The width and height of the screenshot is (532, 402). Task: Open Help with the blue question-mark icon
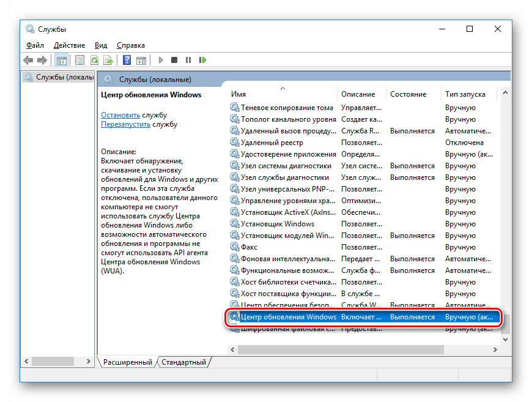[127, 60]
